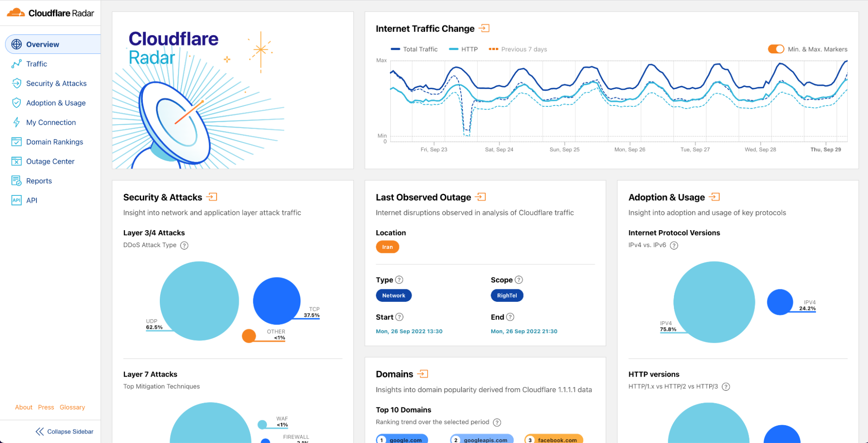The height and width of the screenshot is (443, 868).
Task: Select Overview in the sidebar
Action: [x=53, y=44]
